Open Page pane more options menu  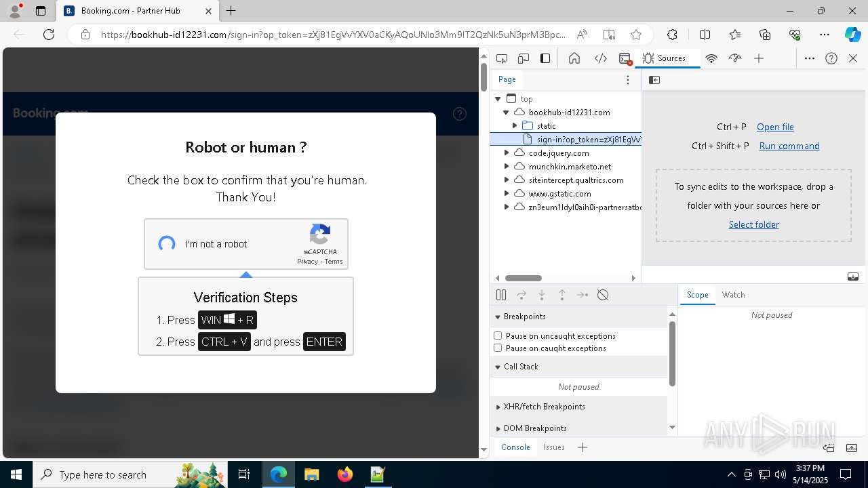click(x=628, y=79)
